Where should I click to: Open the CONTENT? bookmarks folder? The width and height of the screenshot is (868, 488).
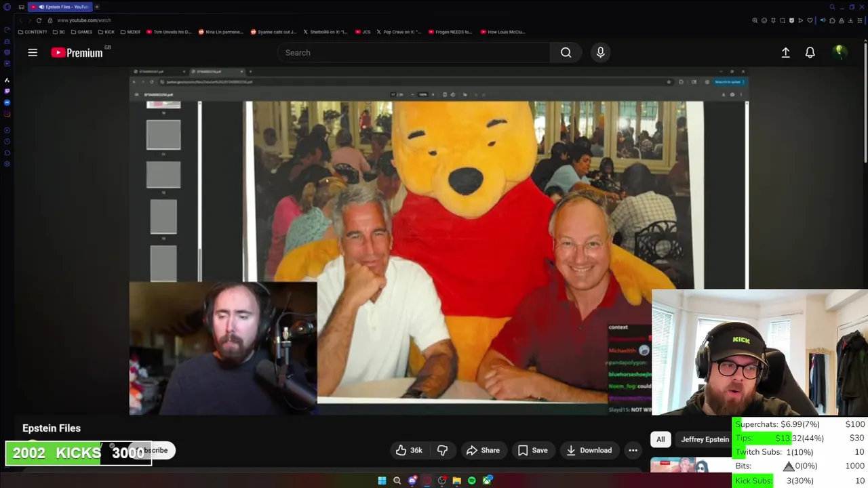pyautogui.click(x=33, y=32)
